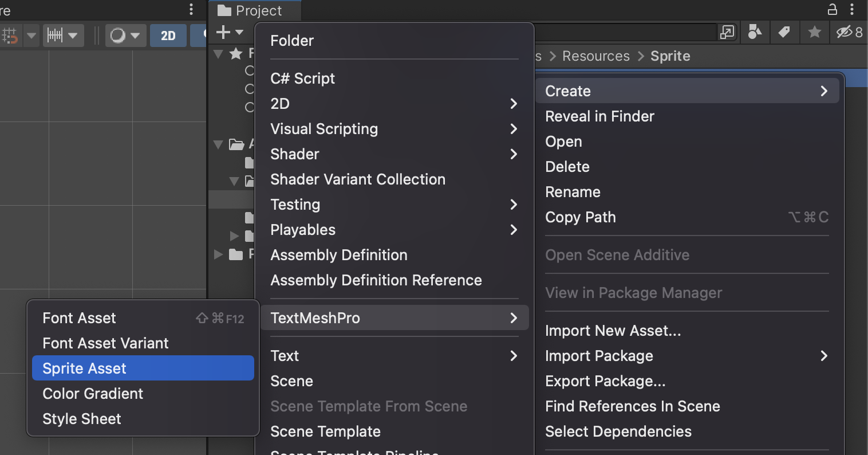This screenshot has height=455, width=868.
Task: Select Sprite Asset from the submenu
Action: (85, 368)
